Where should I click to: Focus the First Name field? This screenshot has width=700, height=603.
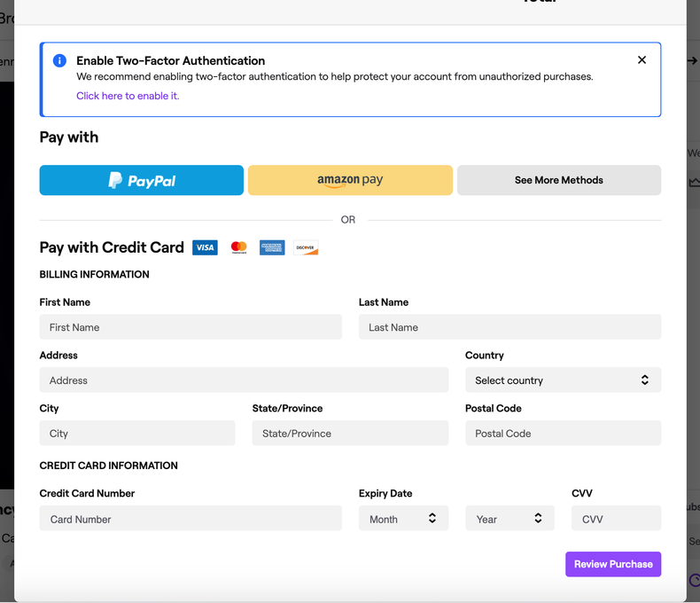191,327
